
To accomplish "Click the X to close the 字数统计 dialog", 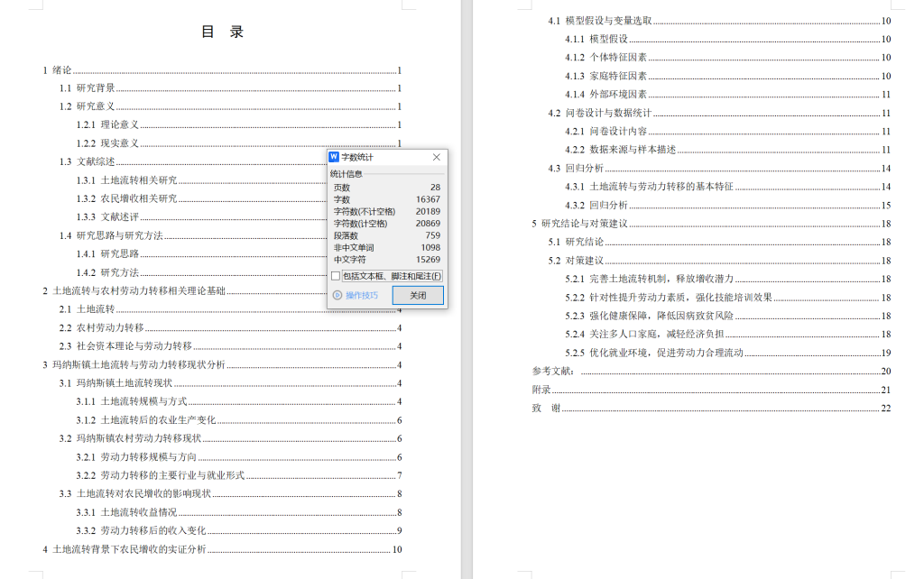I will tap(436, 157).
